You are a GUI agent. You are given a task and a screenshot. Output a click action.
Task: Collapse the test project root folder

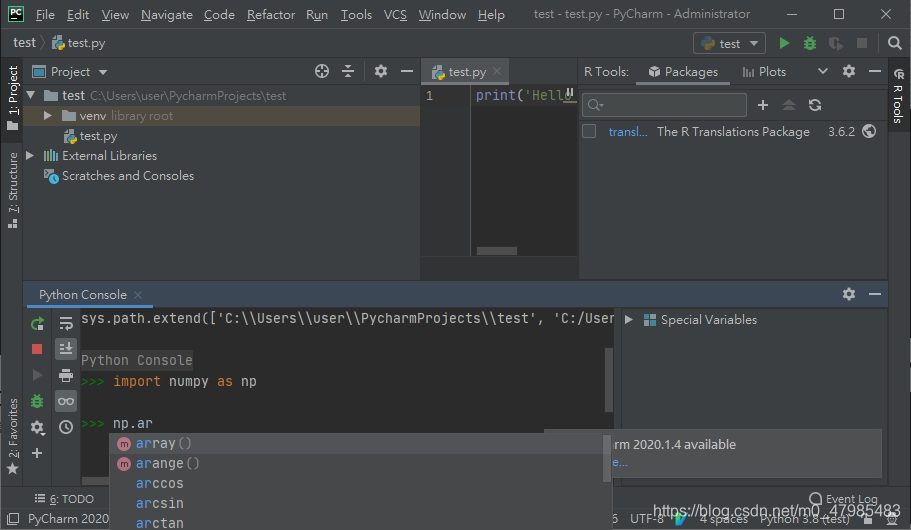[31, 95]
